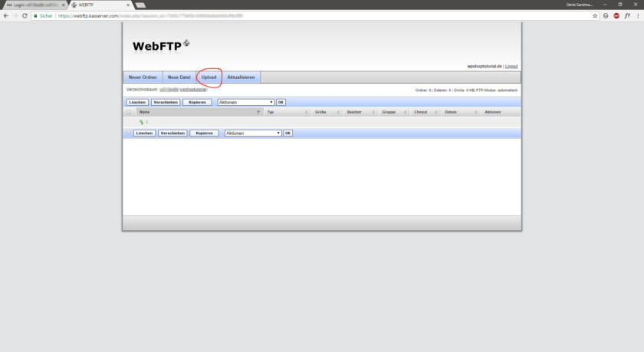Viewport: 644px width, 352px height.
Task: Click the red adblock extension icon
Action: click(616, 15)
